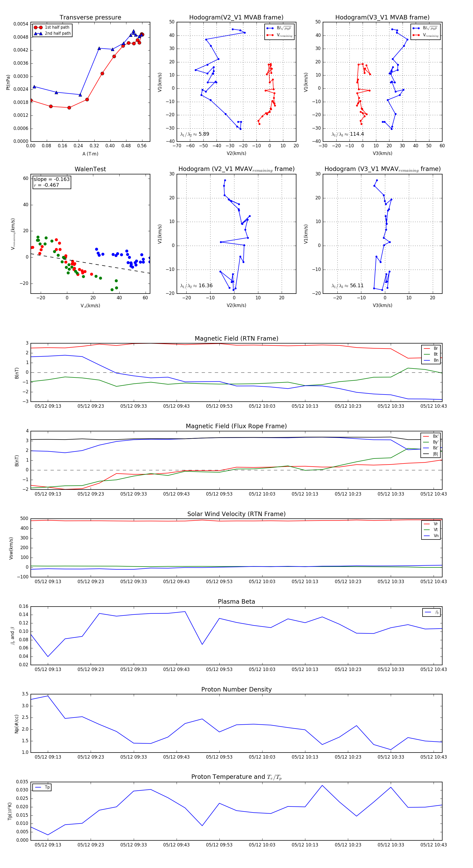Click "05/12 10:13" tick under Proton Number Density

tap(305, 757)
